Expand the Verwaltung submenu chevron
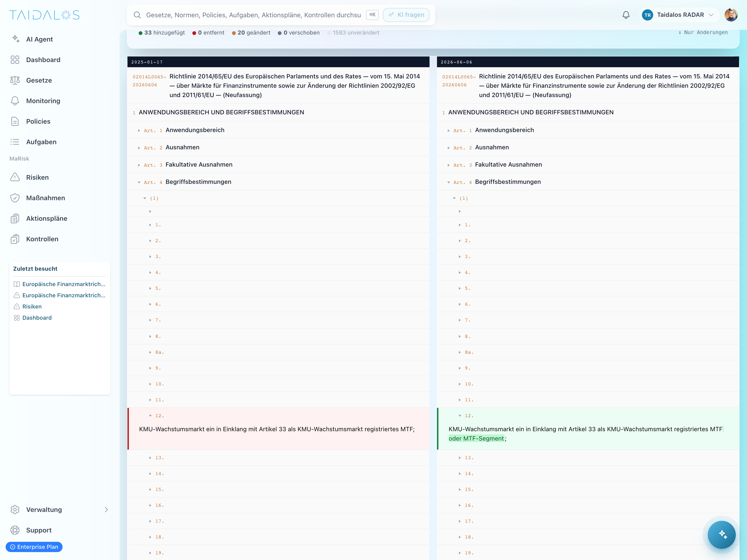The height and width of the screenshot is (560, 747). tap(106, 510)
